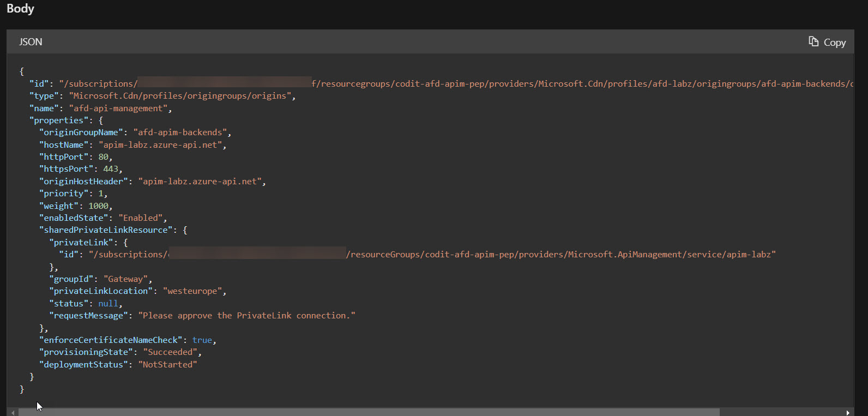868x416 pixels.
Task: Click the "properties" key
Action: coord(59,120)
